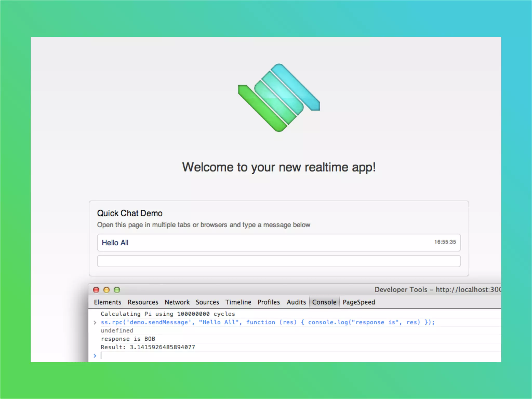
Task: Open the Elements tab
Action: (108, 302)
